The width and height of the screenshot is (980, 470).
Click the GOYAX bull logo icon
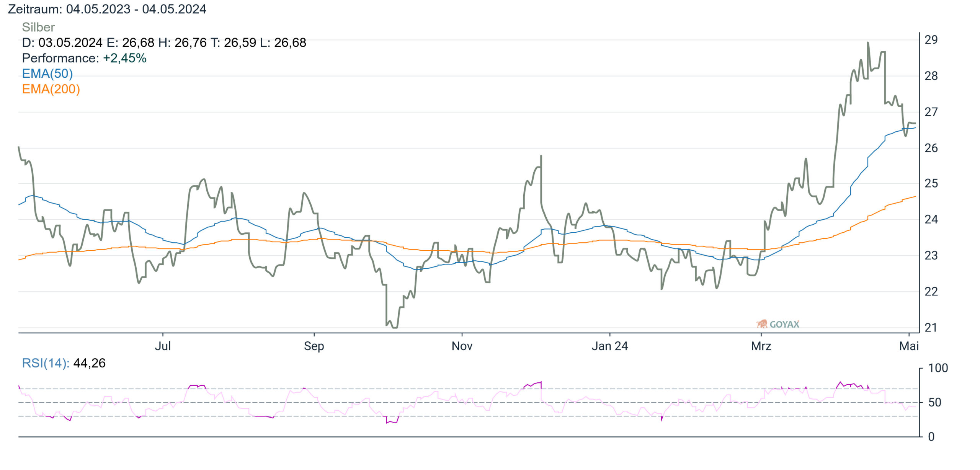pos(762,324)
